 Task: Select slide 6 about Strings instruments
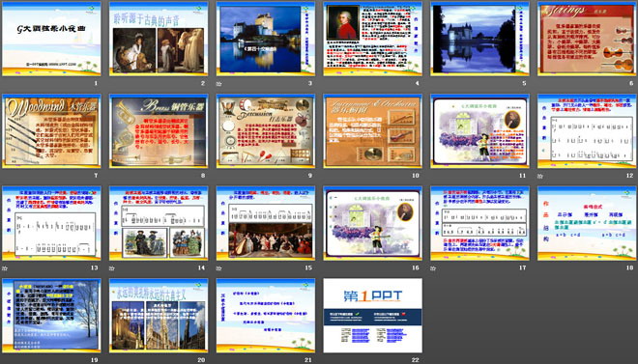pyautogui.click(x=587, y=39)
